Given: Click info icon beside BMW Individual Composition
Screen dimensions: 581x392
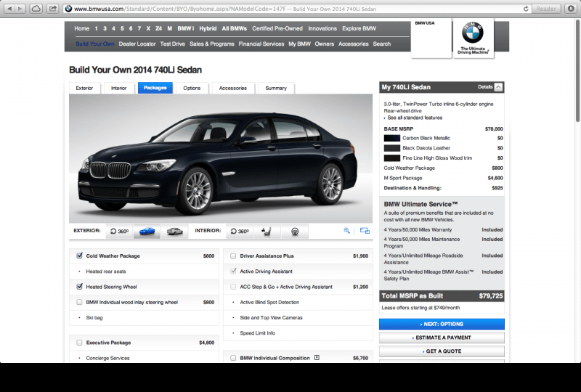Looking at the screenshot, I should [x=317, y=358].
